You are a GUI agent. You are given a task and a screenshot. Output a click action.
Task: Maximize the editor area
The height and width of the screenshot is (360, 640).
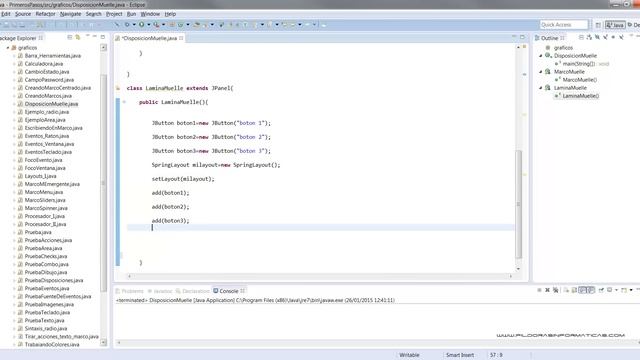[x=522, y=37]
